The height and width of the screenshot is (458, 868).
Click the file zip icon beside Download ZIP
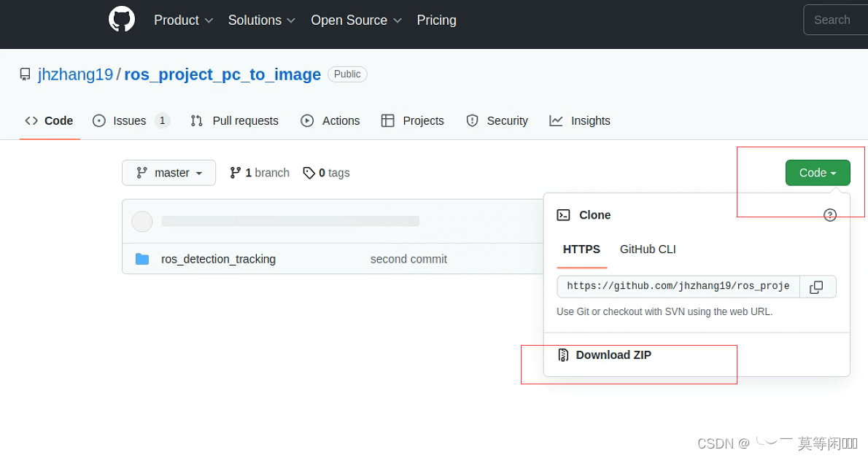[563, 355]
